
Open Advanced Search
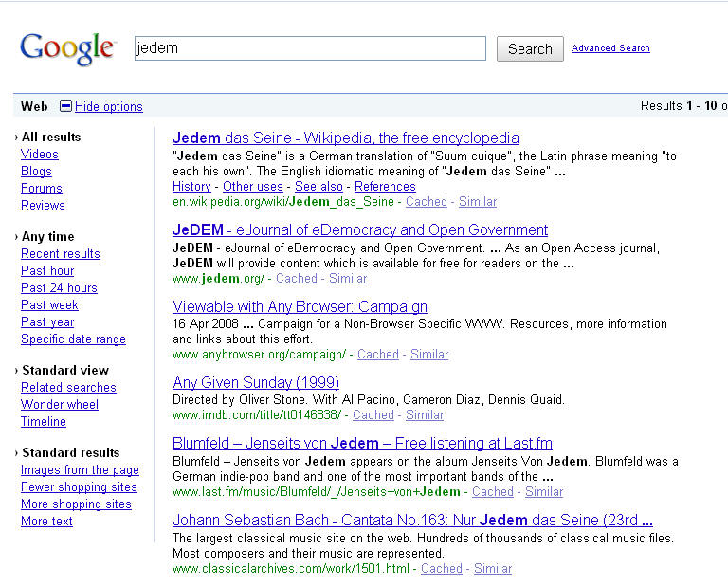pos(610,47)
